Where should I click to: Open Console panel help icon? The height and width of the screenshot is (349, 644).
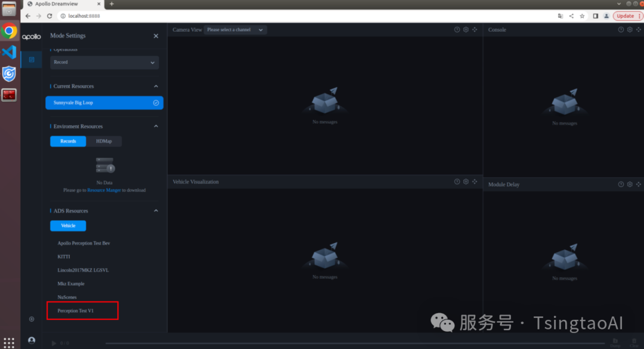tap(621, 30)
